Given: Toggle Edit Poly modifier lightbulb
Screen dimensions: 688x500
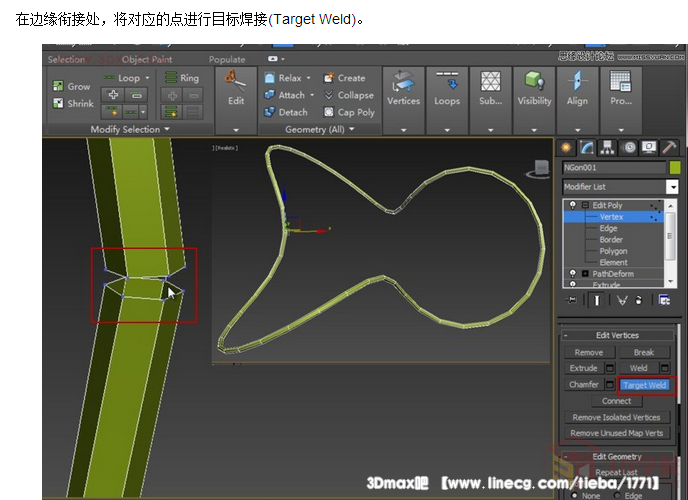Looking at the screenshot, I should 572,205.
